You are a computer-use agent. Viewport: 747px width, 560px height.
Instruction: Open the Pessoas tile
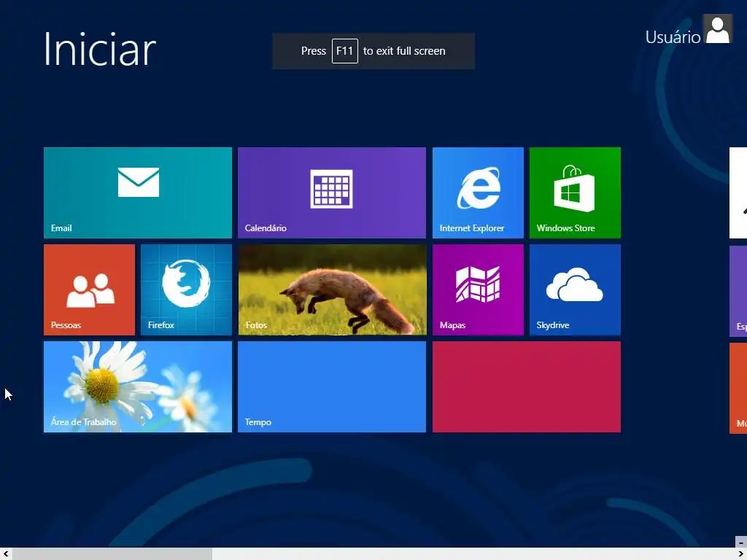click(89, 290)
